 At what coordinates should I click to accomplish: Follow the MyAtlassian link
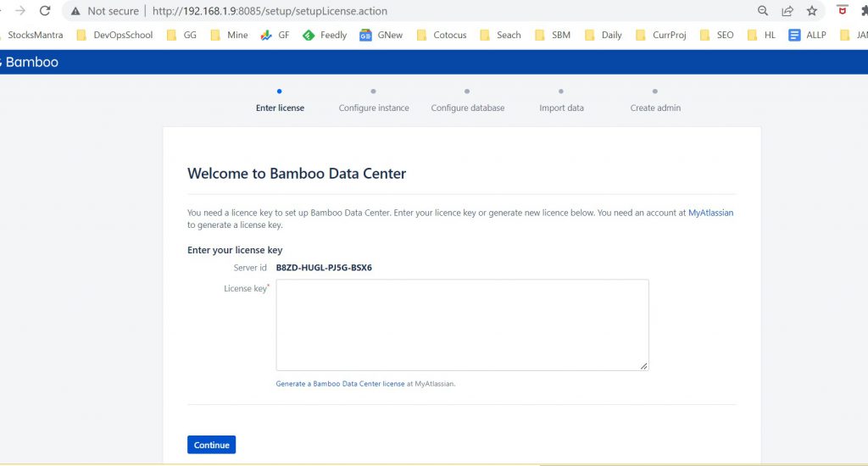pyautogui.click(x=710, y=213)
